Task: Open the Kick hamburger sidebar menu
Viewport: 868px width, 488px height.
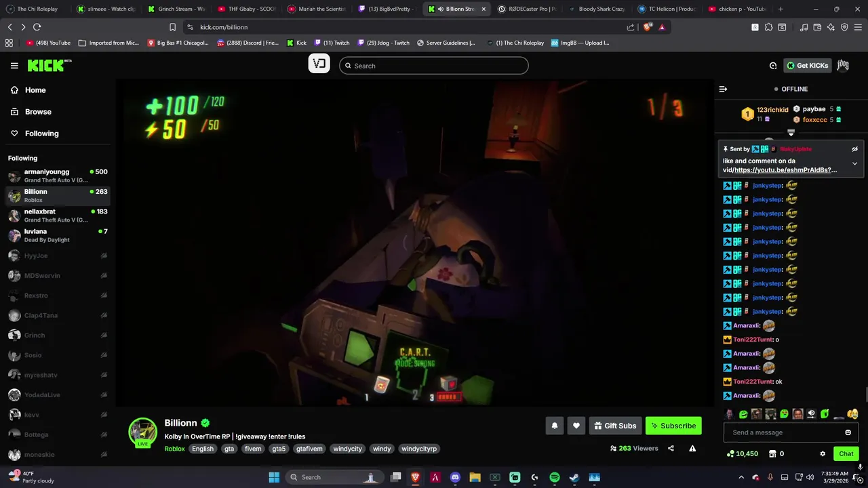Action: coord(14,66)
